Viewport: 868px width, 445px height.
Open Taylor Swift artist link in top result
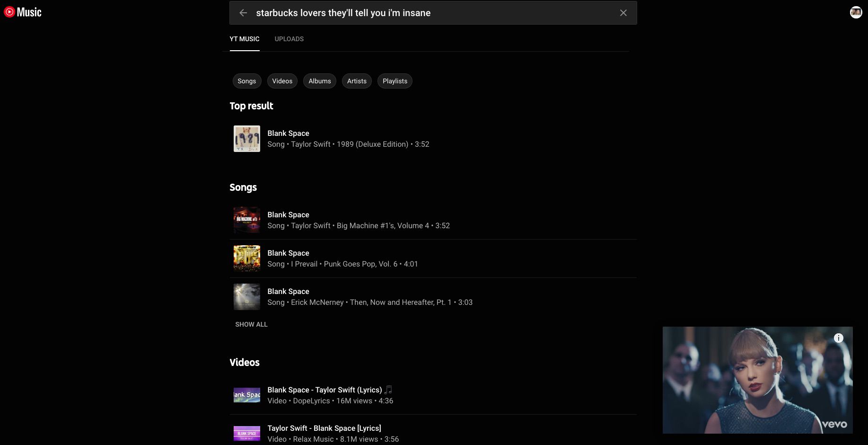311,144
